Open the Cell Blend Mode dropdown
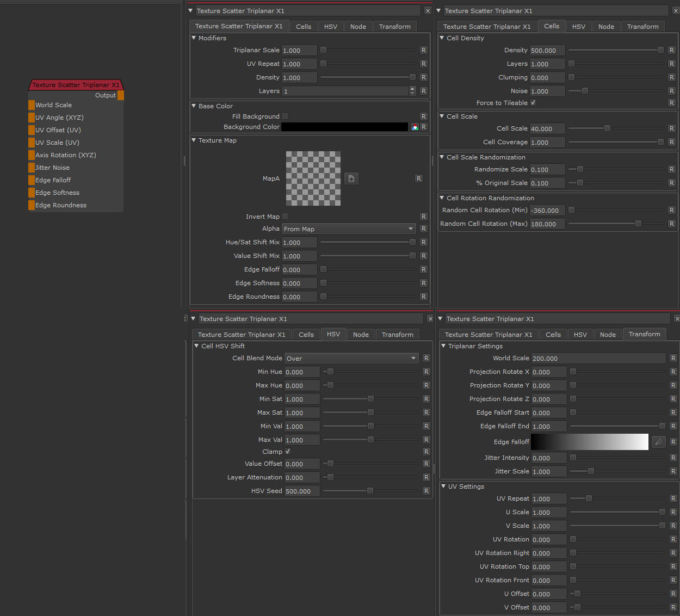 351,358
